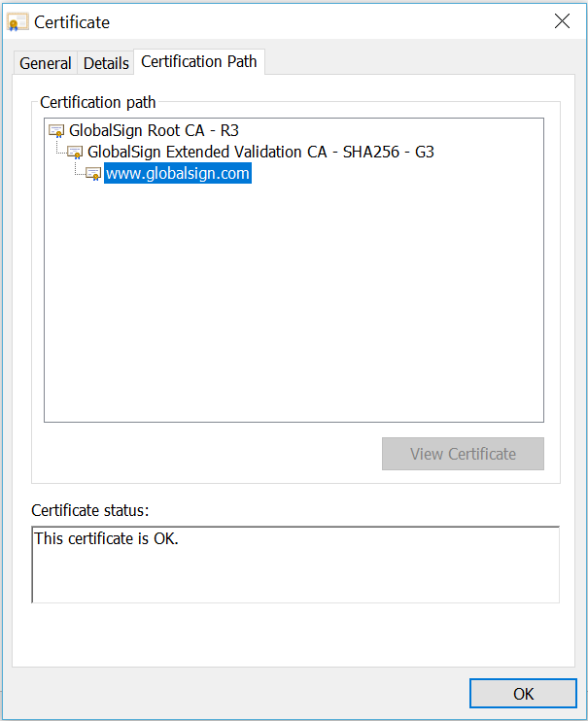Select GlobalSign Root CA - R3 in the tree
Screen dimensions: 588x721
[x=154, y=130]
